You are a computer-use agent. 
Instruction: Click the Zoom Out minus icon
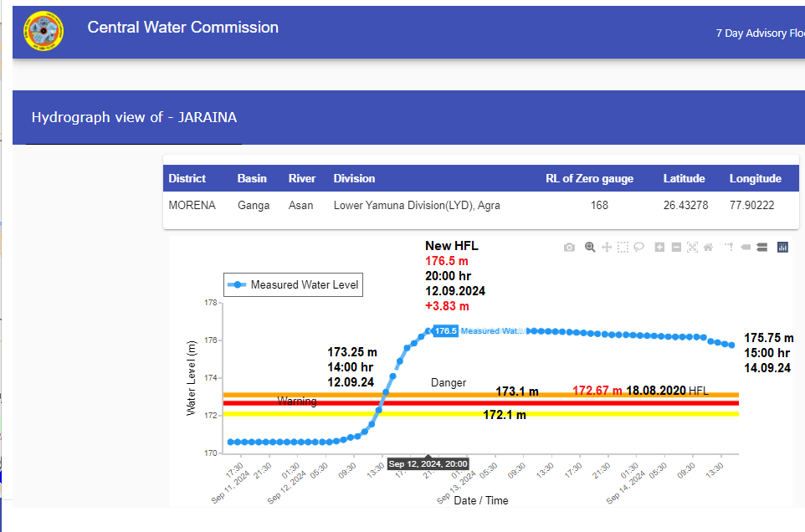676,248
